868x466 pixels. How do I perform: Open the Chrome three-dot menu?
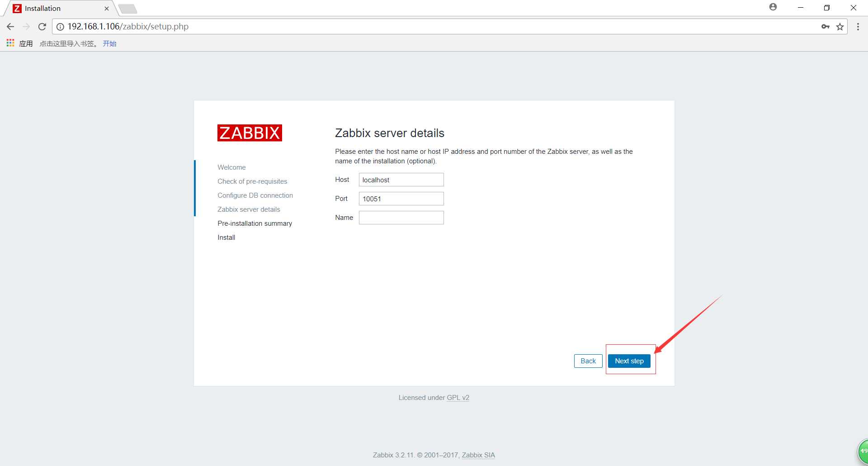click(858, 27)
